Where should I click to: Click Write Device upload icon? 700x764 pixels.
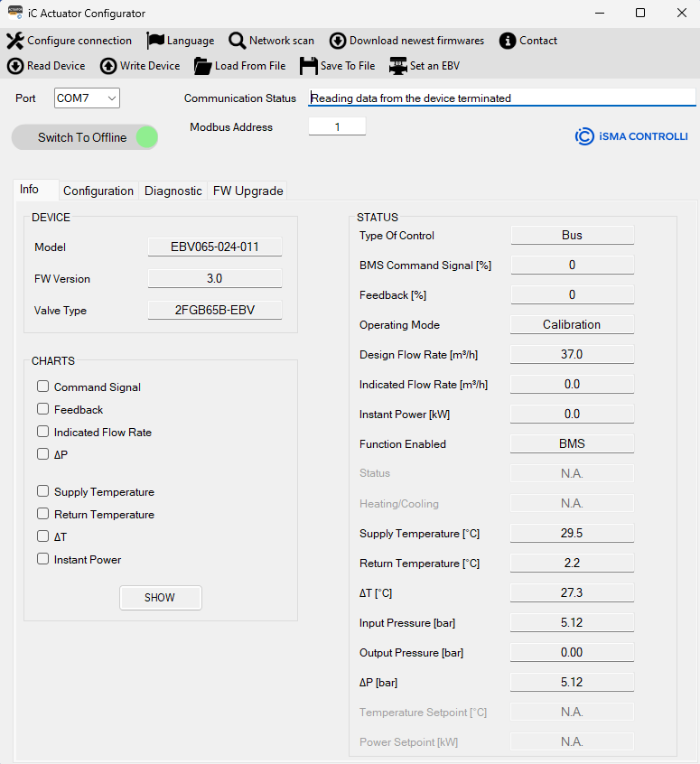pos(108,66)
